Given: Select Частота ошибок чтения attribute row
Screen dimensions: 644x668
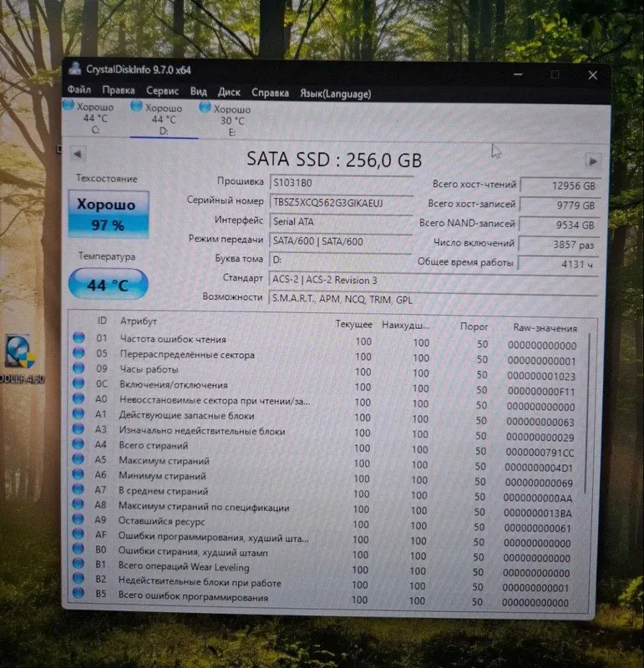Looking at the screenshot, I should (x=326, y=342).
